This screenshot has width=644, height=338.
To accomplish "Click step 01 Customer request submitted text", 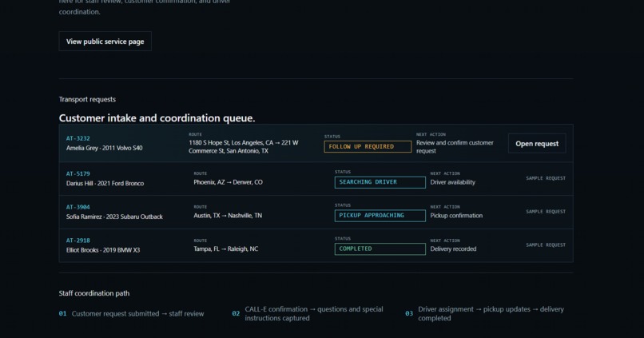I will (x=137, y=313).
